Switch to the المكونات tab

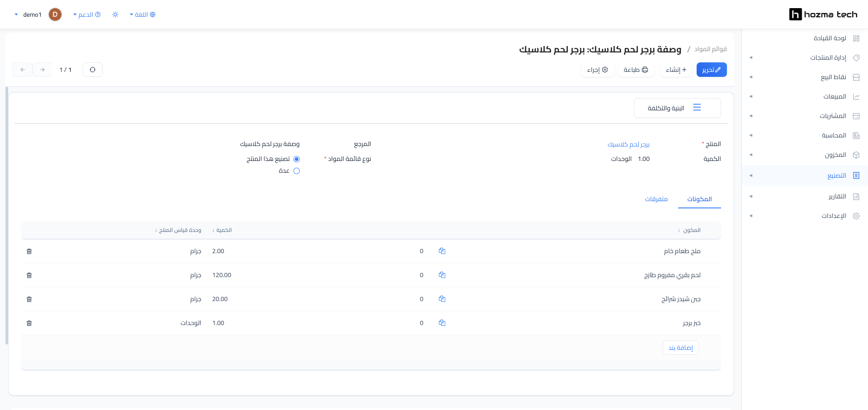point(699,199)
